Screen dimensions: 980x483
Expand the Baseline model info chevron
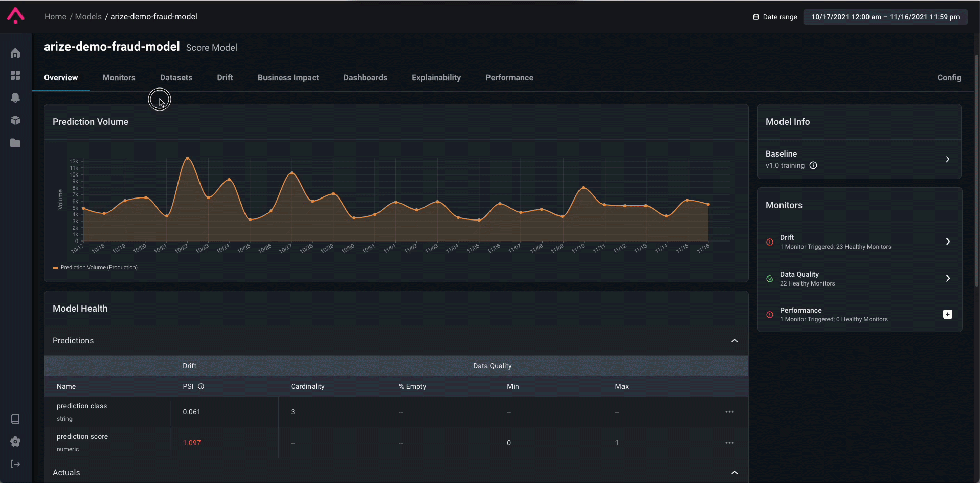947,159
